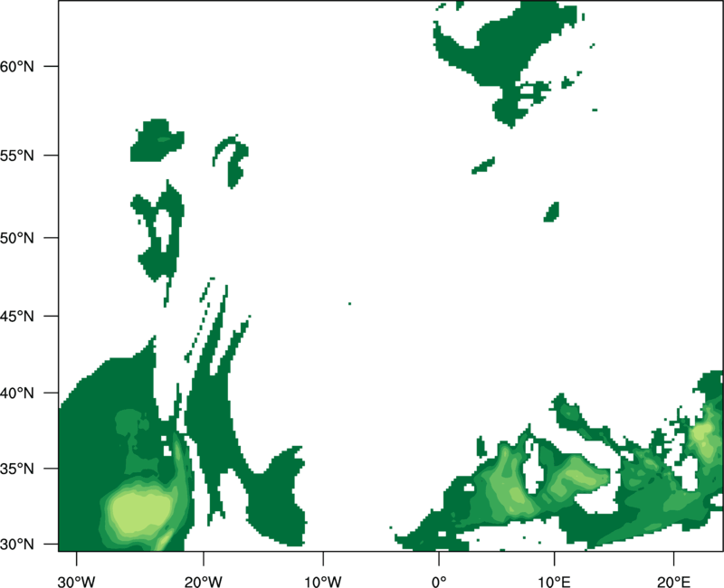Click the 20°E longitude label
724x588 pixels.
click(x=673, y=582)
